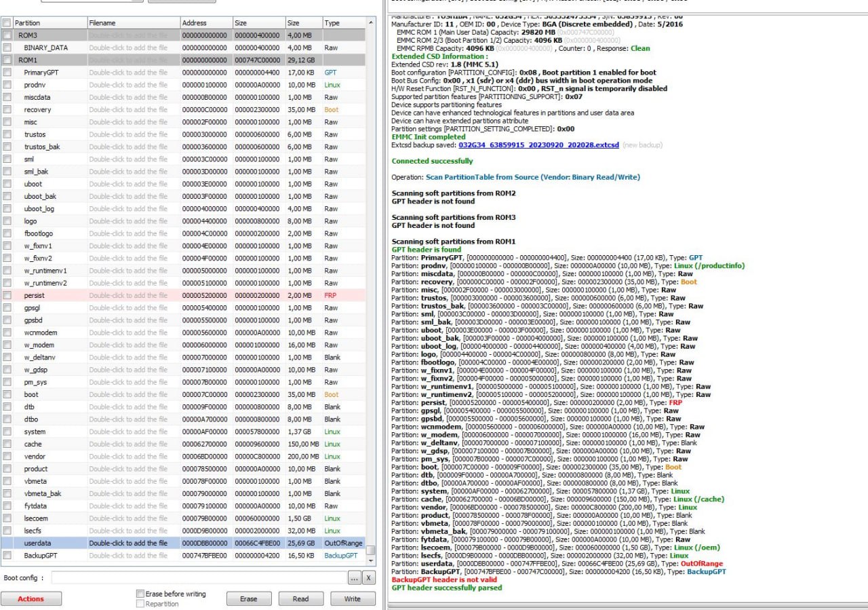Click the 150,00 MB size cell

pos(302,444)
